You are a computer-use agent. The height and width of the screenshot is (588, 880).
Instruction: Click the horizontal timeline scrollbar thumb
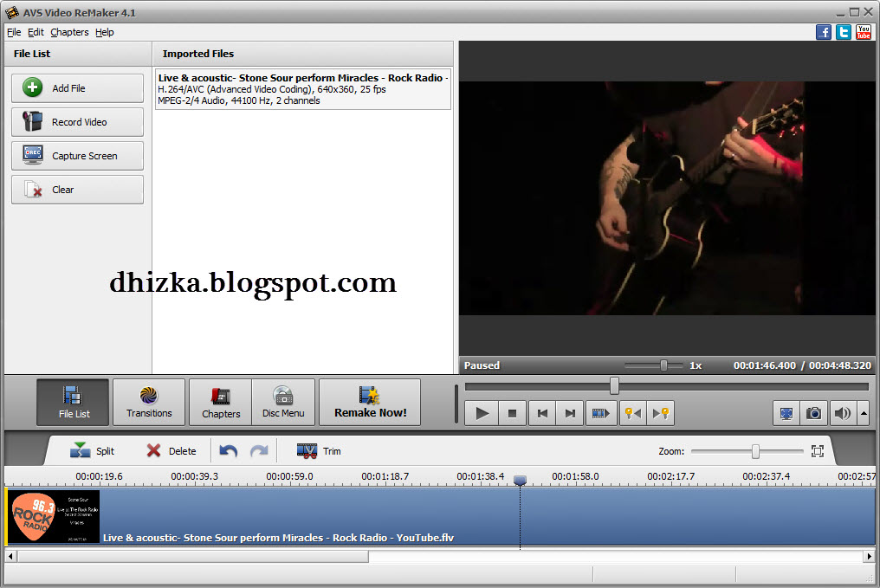[x=193, y=557]
